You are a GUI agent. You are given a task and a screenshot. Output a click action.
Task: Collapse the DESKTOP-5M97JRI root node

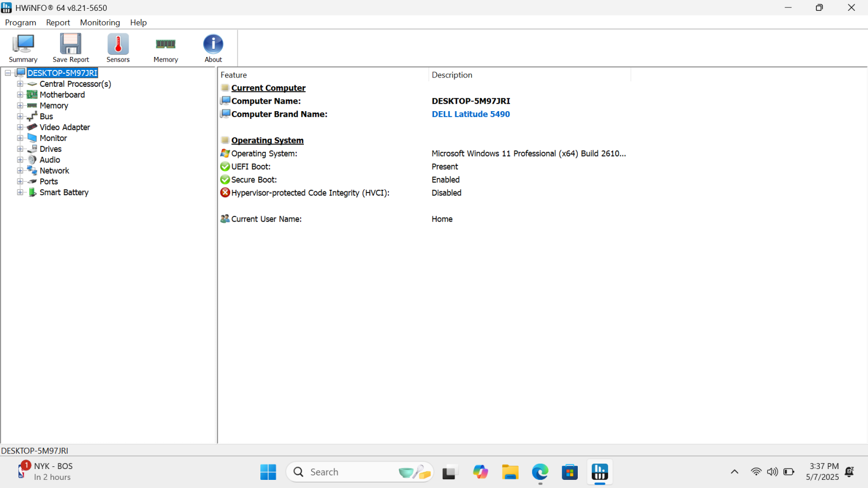[x=8, y=73]
